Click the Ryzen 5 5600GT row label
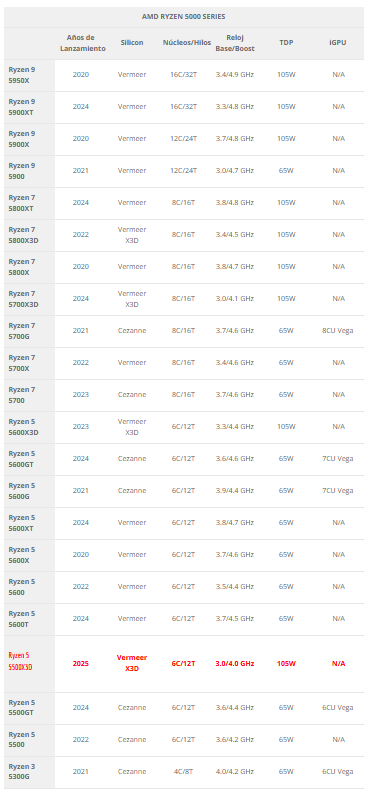Screen dimensions: 370x793 click(22, 458)
